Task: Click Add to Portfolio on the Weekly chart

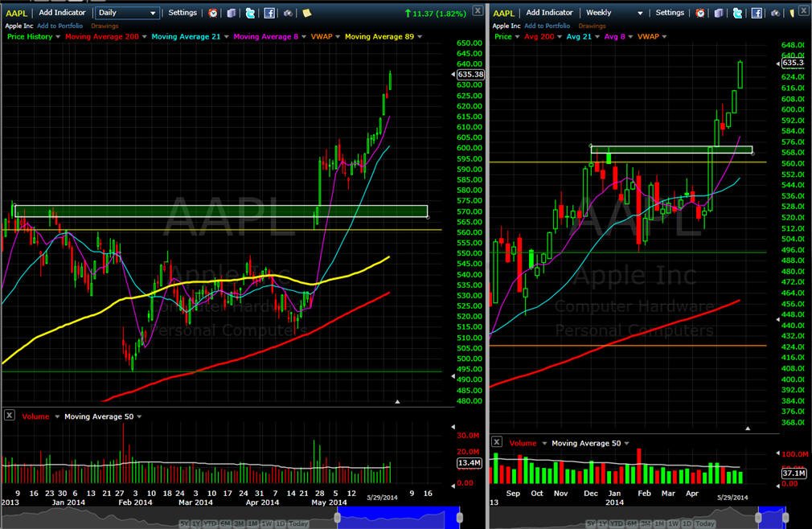Action: 547,26
